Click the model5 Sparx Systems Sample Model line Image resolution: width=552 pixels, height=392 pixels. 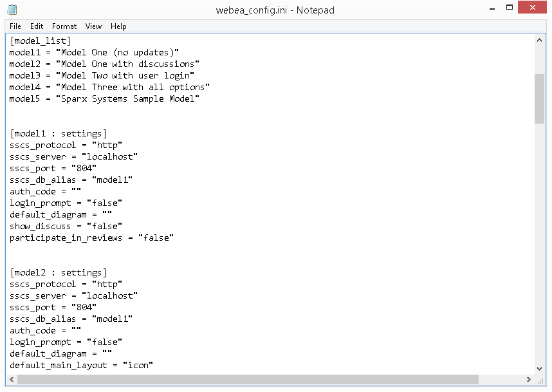coord(104,99)
